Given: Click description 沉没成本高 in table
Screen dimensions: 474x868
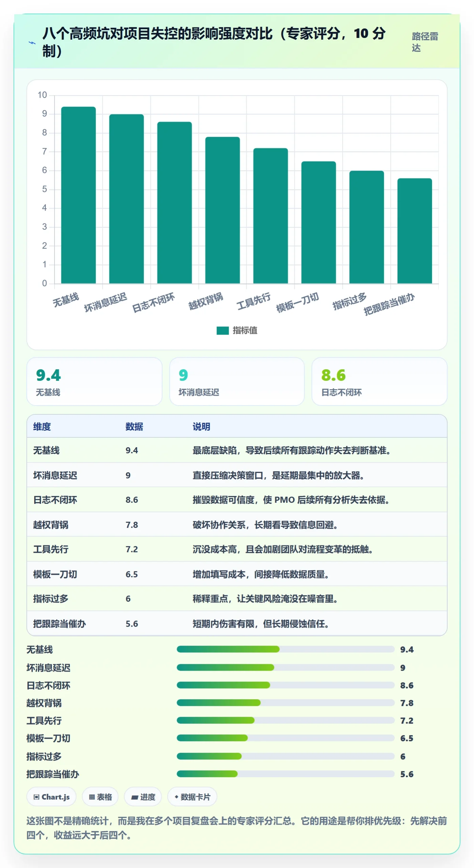Looking at the screenshot, I should click(283, 549).
